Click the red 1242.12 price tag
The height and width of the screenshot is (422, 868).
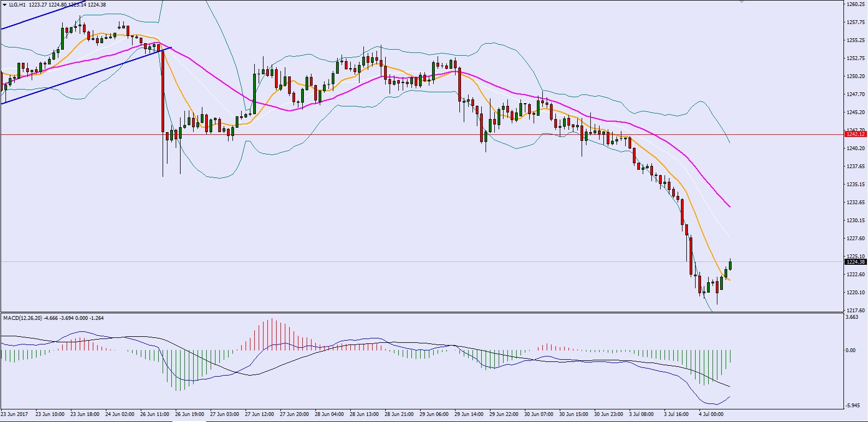pos(855,134)
